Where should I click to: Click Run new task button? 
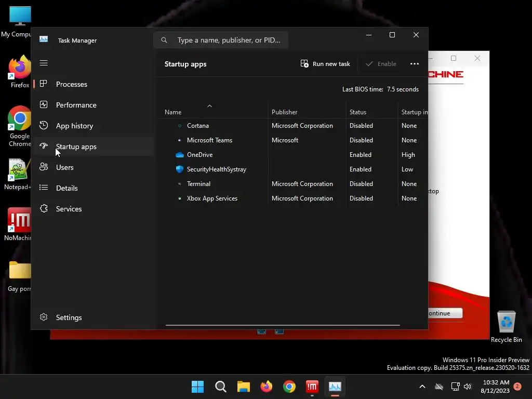point(325,64)
